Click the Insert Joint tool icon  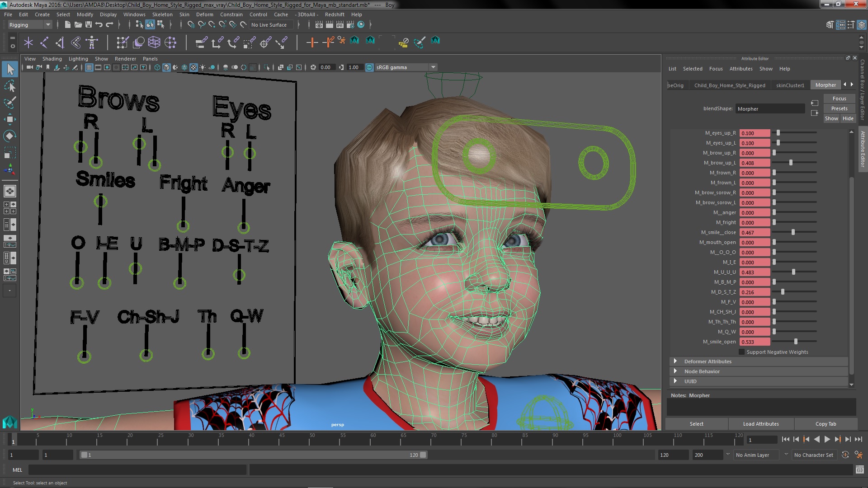(x=44, y=42)
